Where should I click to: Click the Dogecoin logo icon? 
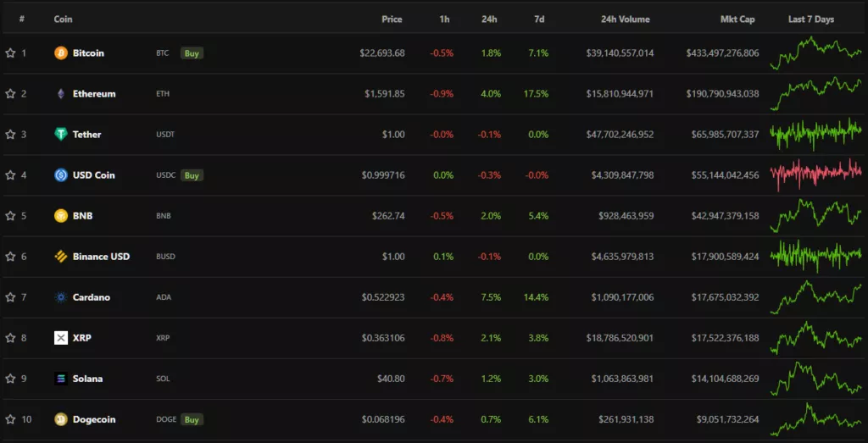pyautogui.click(x=61, y=419)
